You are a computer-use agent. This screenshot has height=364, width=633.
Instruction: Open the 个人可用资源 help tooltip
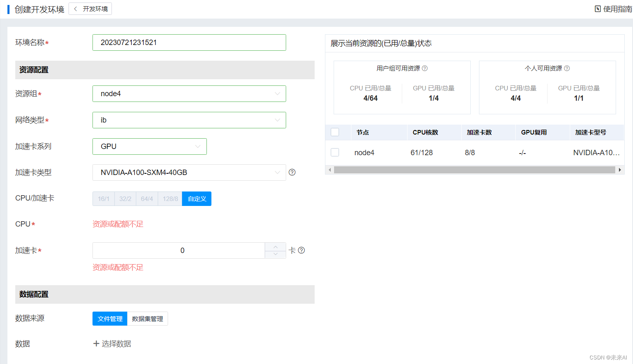[x=568, y=68]
